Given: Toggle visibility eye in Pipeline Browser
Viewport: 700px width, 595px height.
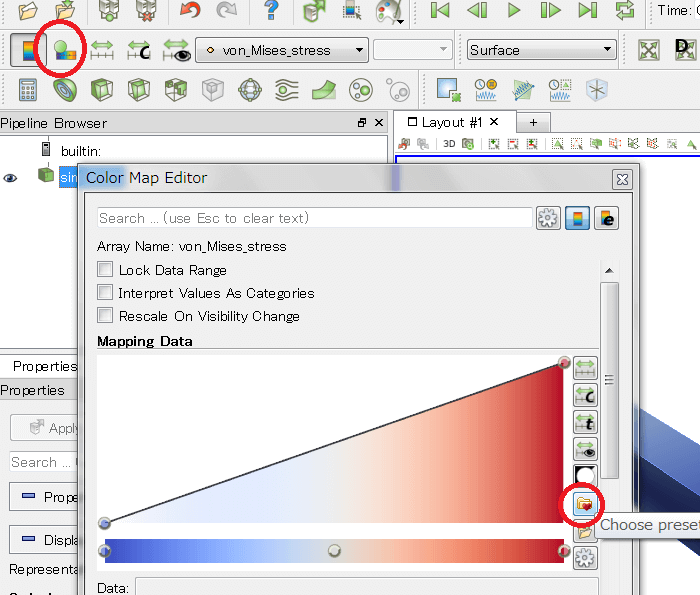Looking at the screenshot, I should (x=11, y=177).
